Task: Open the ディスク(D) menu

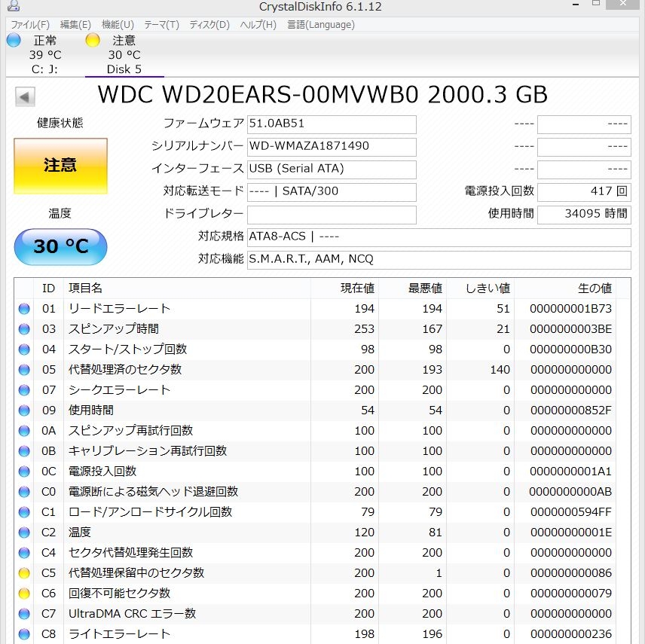Action: click(209, 25)
